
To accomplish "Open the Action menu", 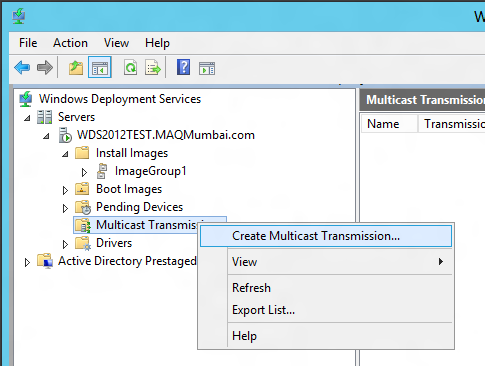I will (70, 43).
